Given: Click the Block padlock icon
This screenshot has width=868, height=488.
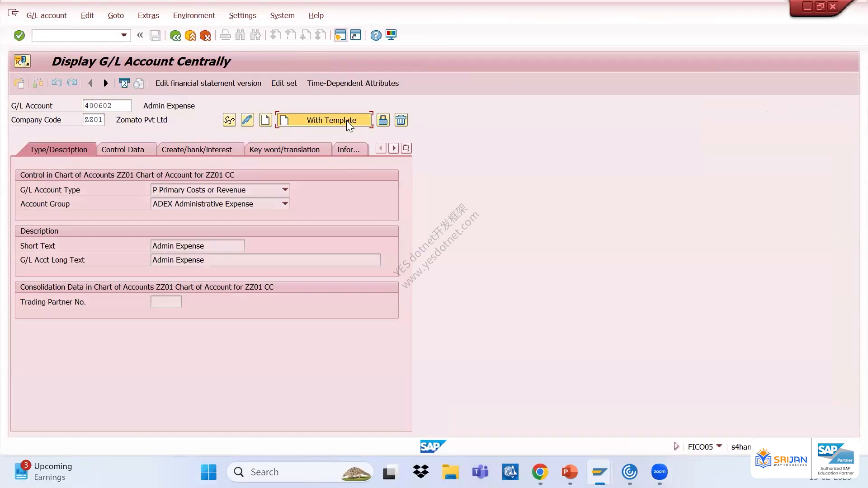Looking at the screenshot, I should coord(383,120).
